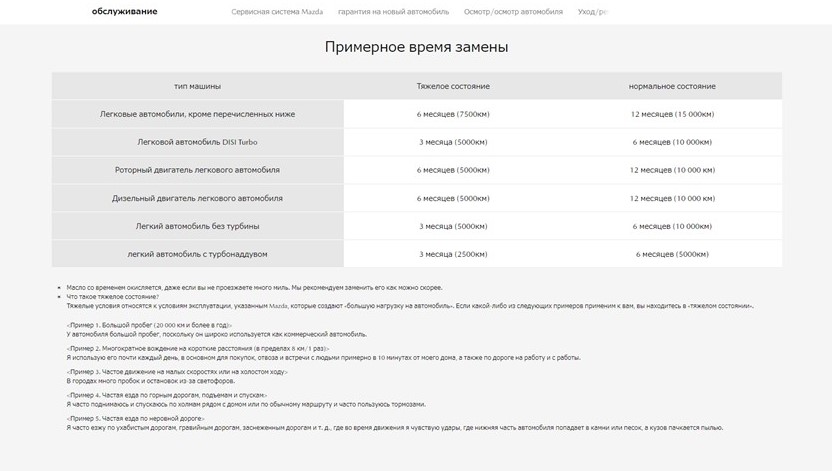Click the 'тип машины' column header
Screen dimensions: 832x471
coord(197,86)
